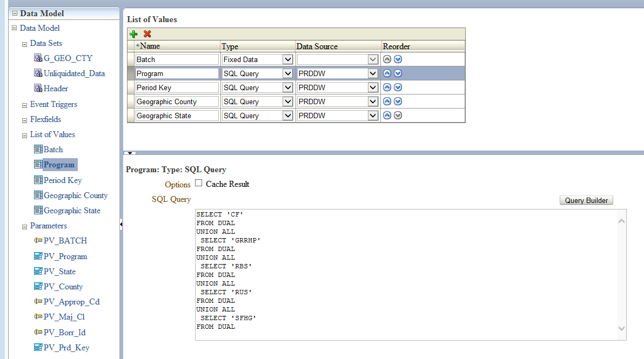
Task: Collapse the Data Sets tree node
Action: tap(25, 44)
